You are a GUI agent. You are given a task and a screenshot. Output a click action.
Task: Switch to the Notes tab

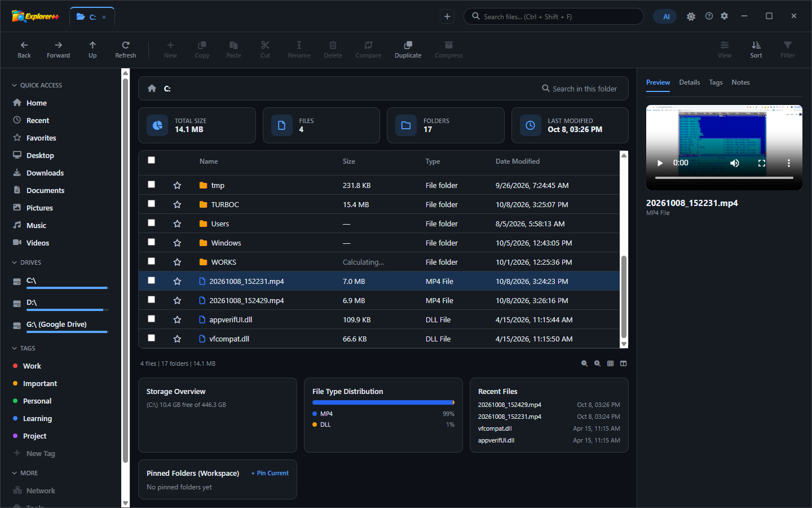tap(740, 82)
